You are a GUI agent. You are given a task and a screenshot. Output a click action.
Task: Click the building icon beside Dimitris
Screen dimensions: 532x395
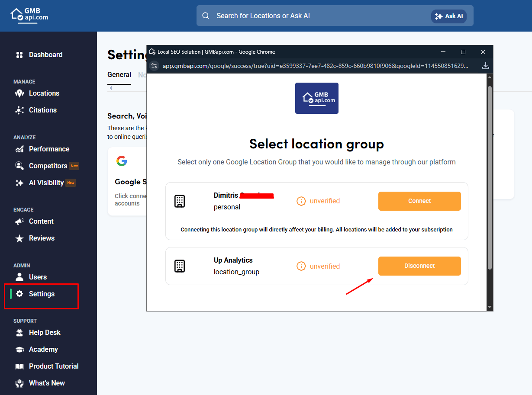[180, 201]
